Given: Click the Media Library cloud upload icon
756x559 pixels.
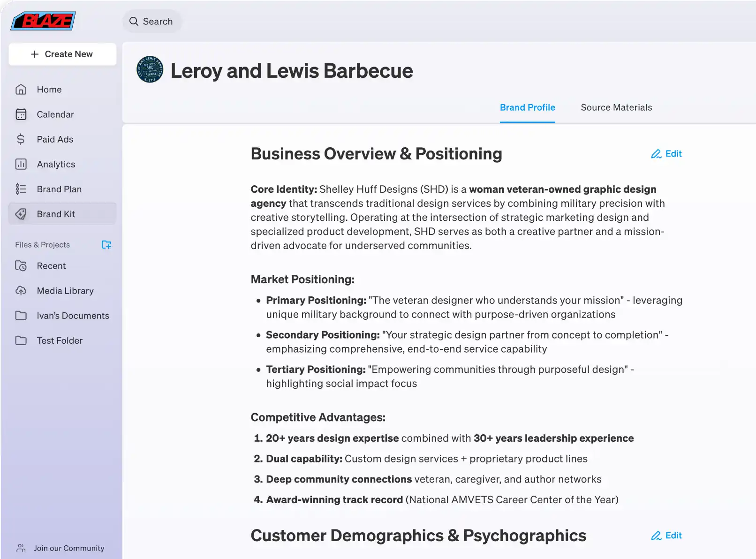Looking at the screenshot, I should (21, 291).
